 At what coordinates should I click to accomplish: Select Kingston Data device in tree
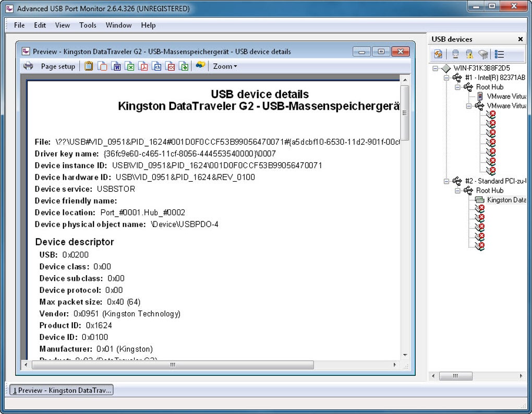pyautogui.click(x=506, y=200)
